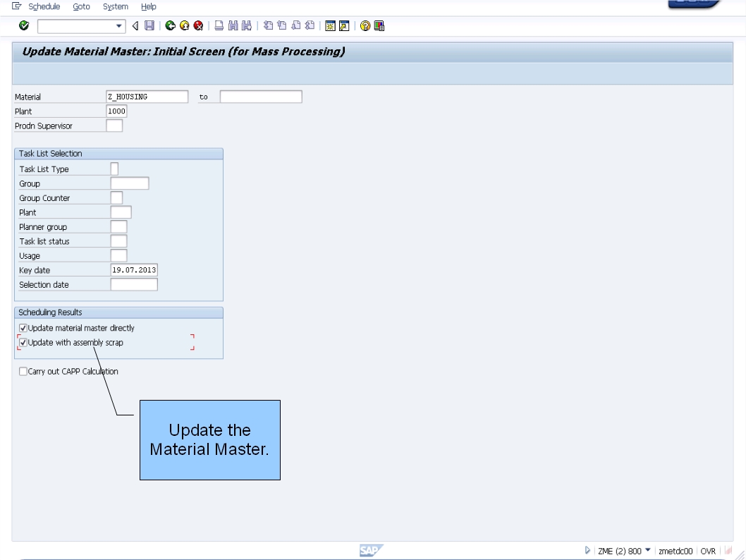This screenshot has width=746, height=560.
Task: Open the command field dropdown arrow
Action: 119,25
